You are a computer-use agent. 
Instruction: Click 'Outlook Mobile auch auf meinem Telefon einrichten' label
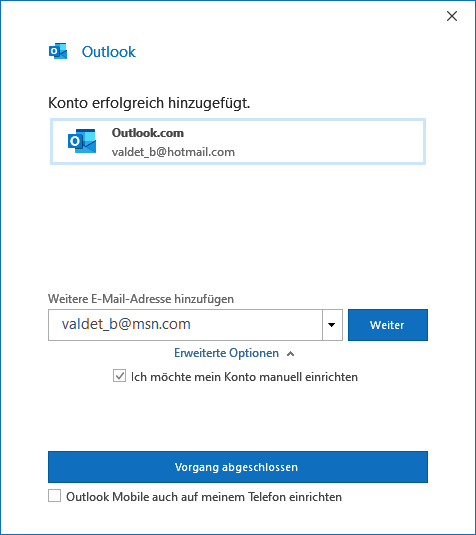coord(204,497)
